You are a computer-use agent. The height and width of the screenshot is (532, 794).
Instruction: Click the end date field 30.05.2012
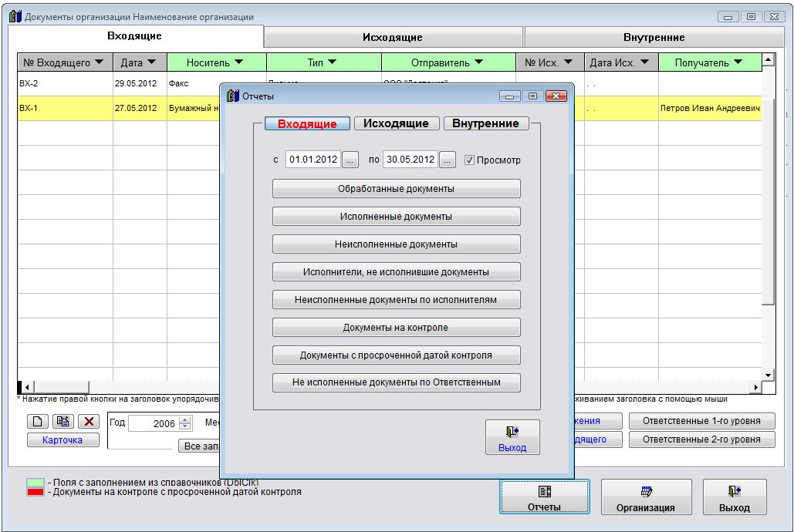click(x=411, y=160)
